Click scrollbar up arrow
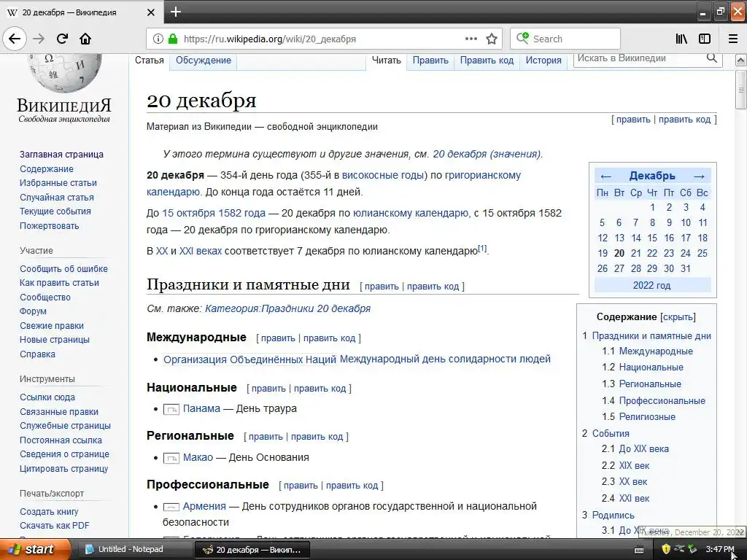Image resolution: width=747 pixels, height=560 pixels. tap(741, 60)
